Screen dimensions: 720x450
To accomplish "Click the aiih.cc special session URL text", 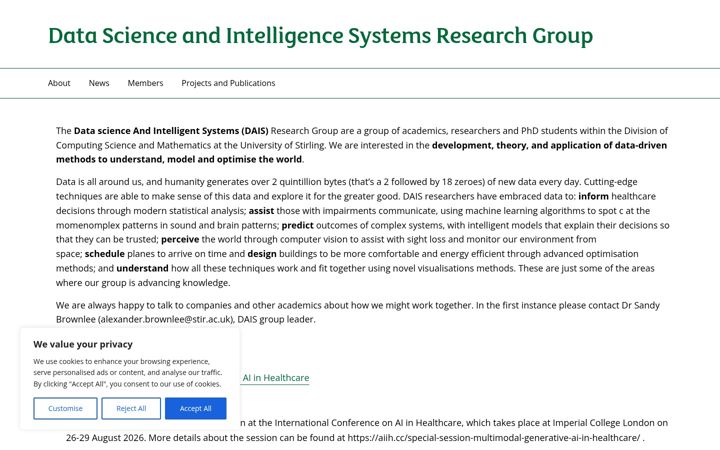I will [493, 438].
